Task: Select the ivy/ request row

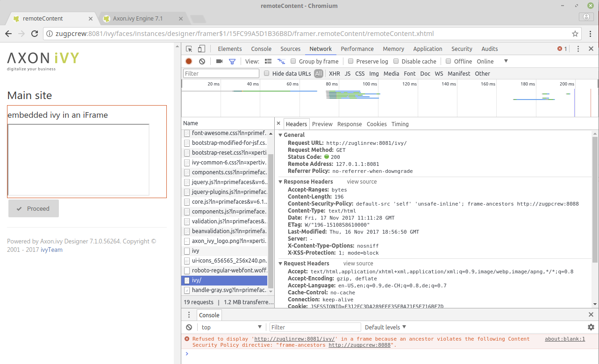Action: click(225, 280)
